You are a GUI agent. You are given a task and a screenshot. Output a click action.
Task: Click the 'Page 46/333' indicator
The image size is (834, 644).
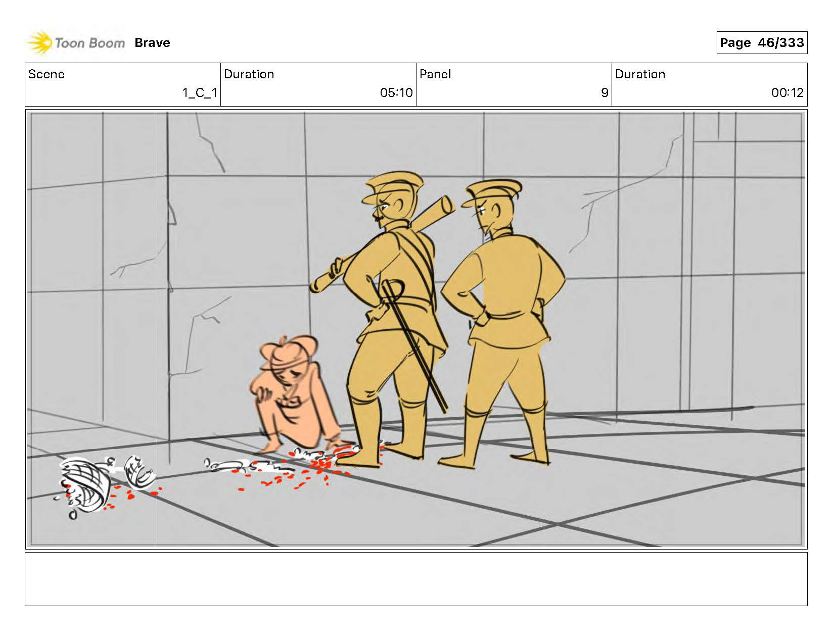pos(762,43)
